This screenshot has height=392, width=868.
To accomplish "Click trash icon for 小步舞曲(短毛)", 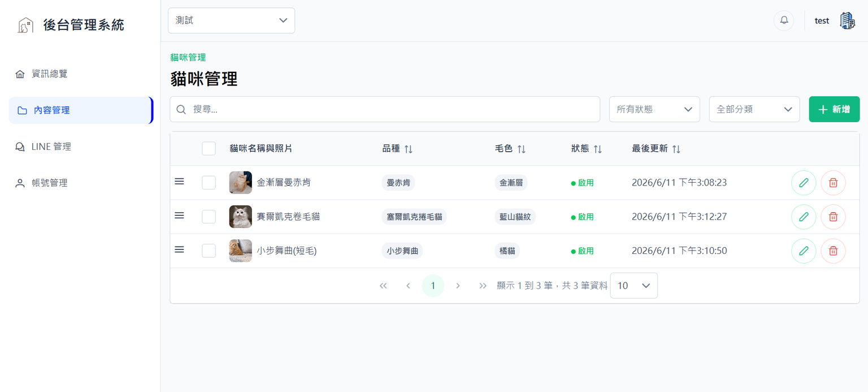I will click(x=833, y=251).
